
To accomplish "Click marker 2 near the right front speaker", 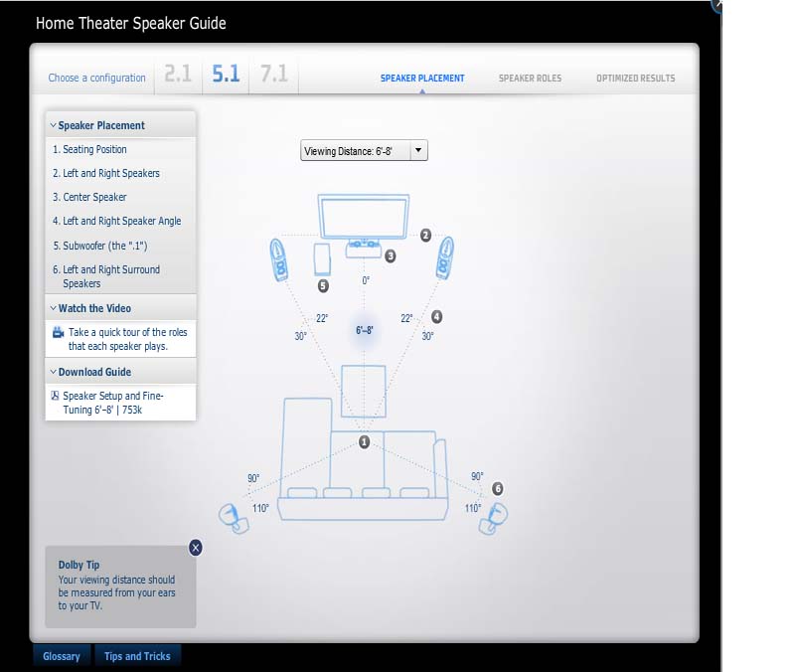I will pyautogui.click(x=425, y=236).
